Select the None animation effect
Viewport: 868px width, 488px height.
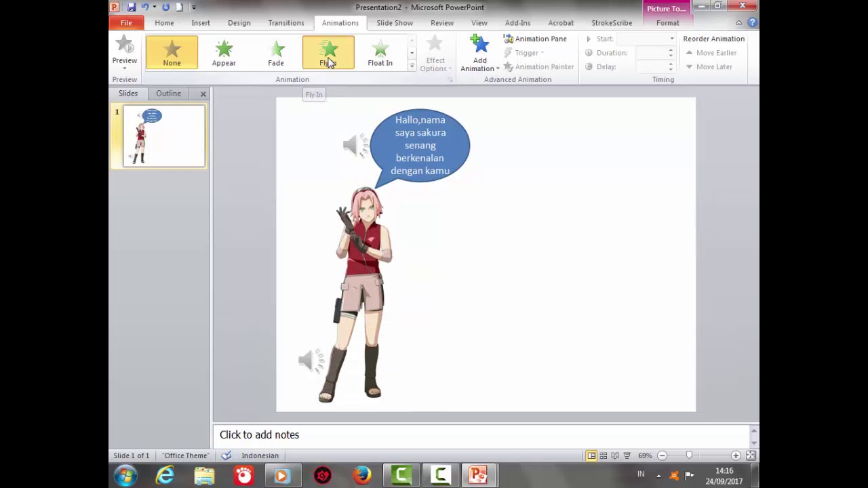[x=172, y=52]
